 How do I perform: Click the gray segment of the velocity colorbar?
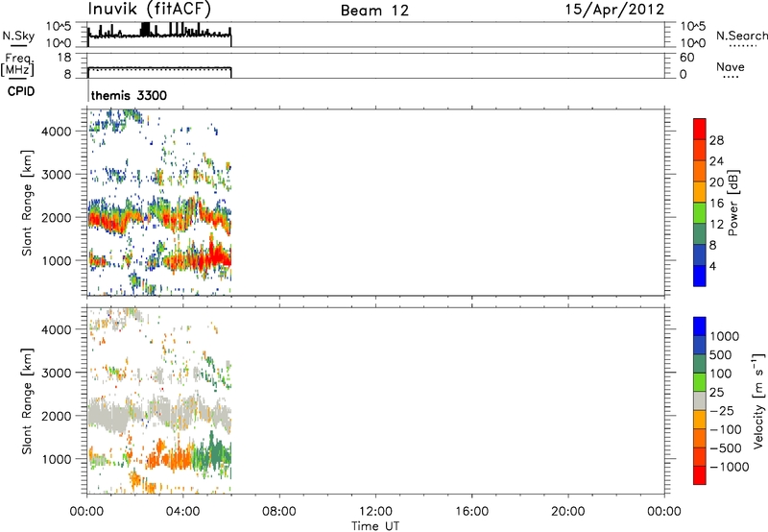700,400
